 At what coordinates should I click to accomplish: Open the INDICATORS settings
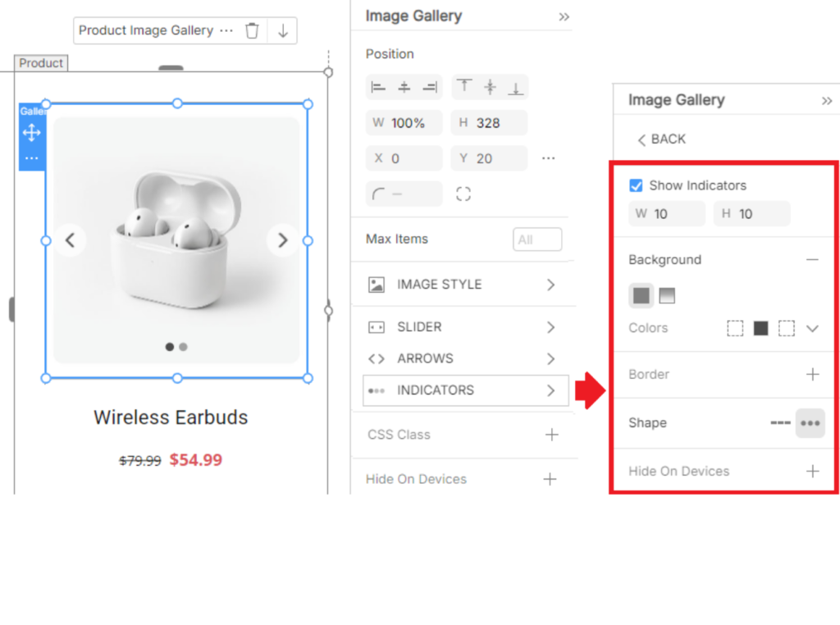click(465, 391)
